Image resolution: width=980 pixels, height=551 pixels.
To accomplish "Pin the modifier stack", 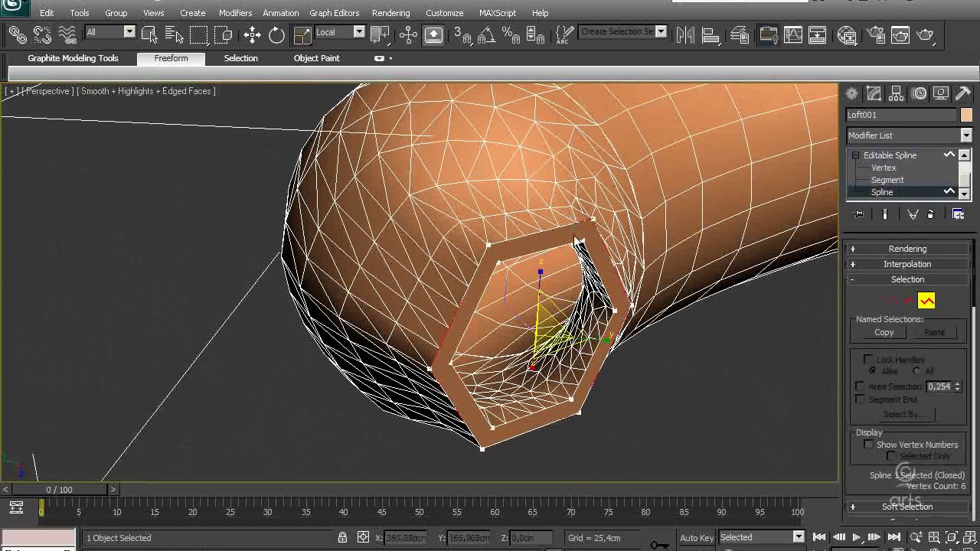I will coord(858,214).
